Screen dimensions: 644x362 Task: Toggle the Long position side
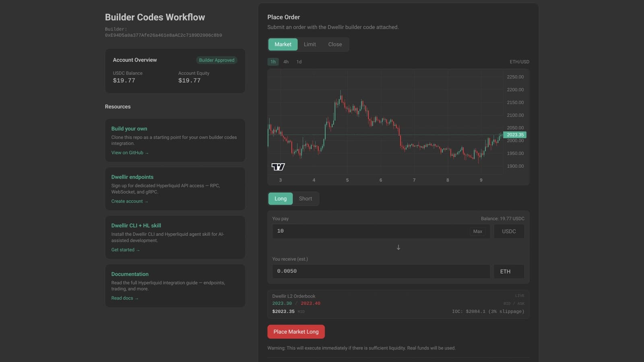pos(280,198)
